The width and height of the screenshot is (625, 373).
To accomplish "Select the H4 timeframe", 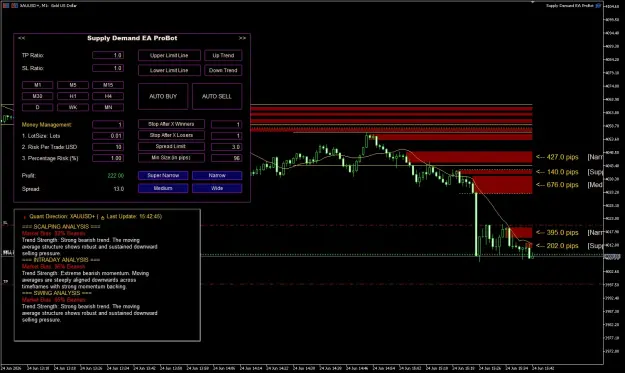I will tap(108, 96).
